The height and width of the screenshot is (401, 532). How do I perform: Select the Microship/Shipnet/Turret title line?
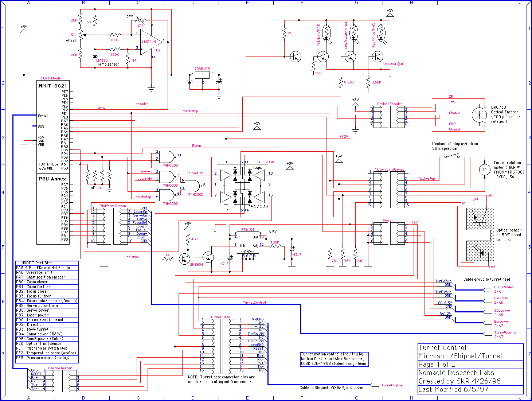[461, 356]
